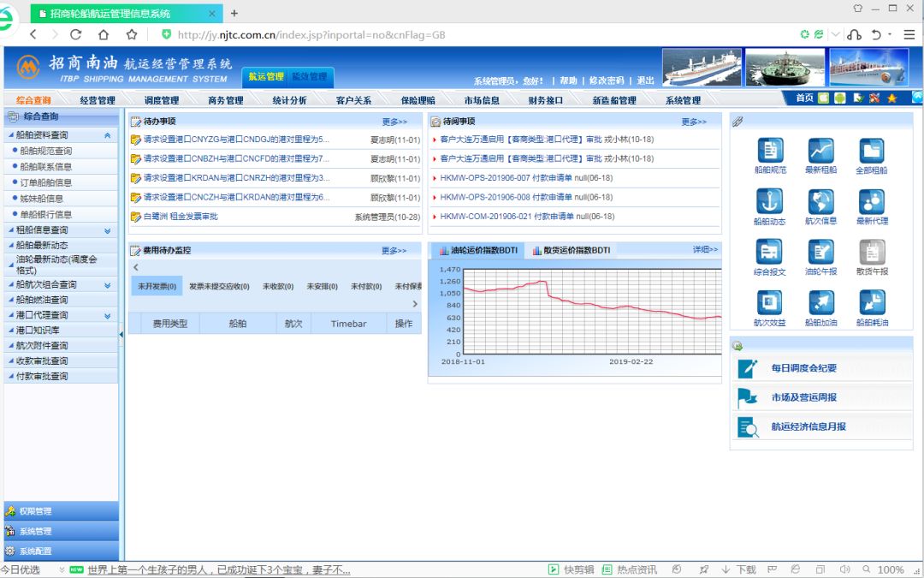Image resolution: width=924 pixels, height=578 pixels.
Task: Switch to the 散货运价指数BDTI chart tab
Action: pyautogui.click(x=571, y=250)
